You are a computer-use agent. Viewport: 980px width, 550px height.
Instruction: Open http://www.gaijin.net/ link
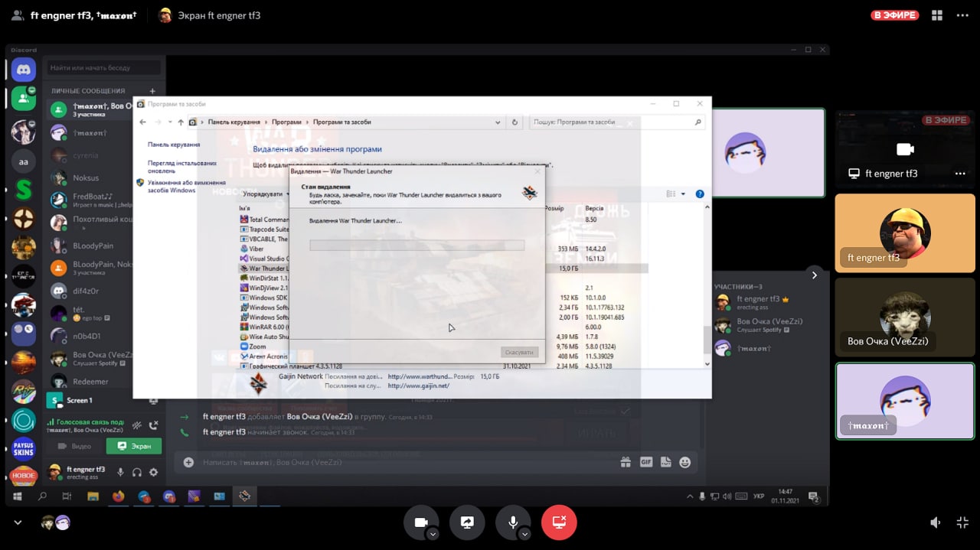click(419, 386)
